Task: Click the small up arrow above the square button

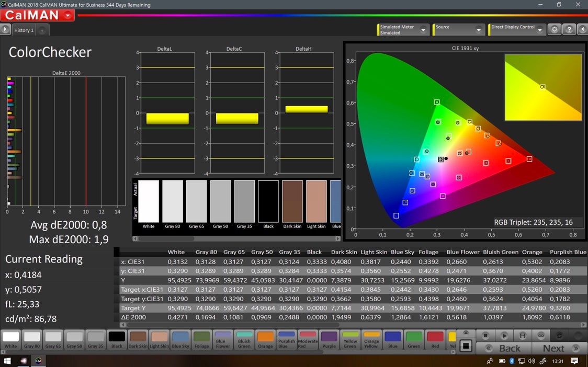Action: [x=466, y=333]
